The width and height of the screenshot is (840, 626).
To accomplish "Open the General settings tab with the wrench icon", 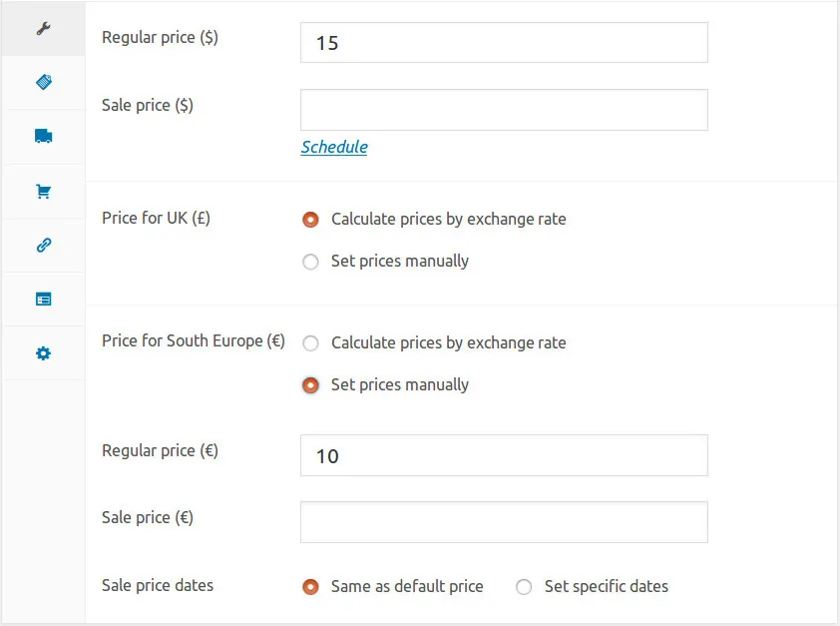I will 42,28.
